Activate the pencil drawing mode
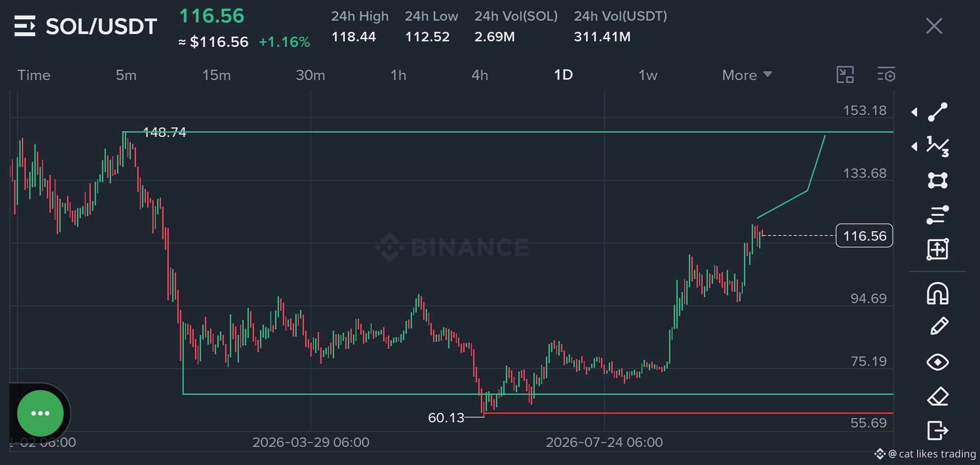The height and width of the screenshot is (465, 980). click(939, 326)
